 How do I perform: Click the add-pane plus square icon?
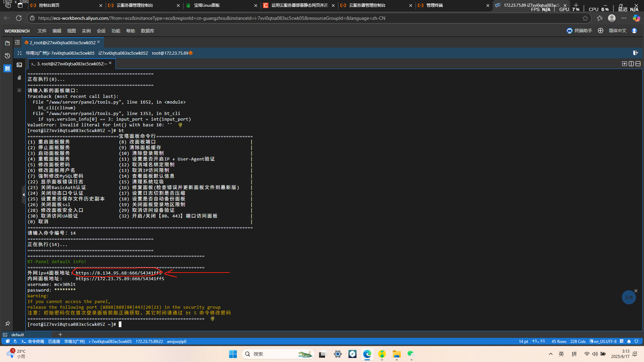coord(624,64)
